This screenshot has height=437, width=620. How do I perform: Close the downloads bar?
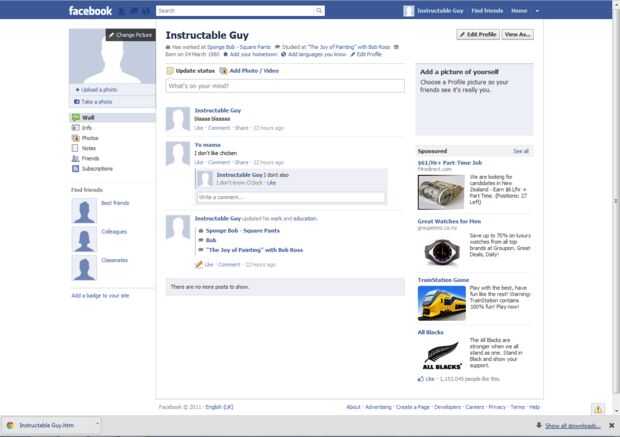612,426
